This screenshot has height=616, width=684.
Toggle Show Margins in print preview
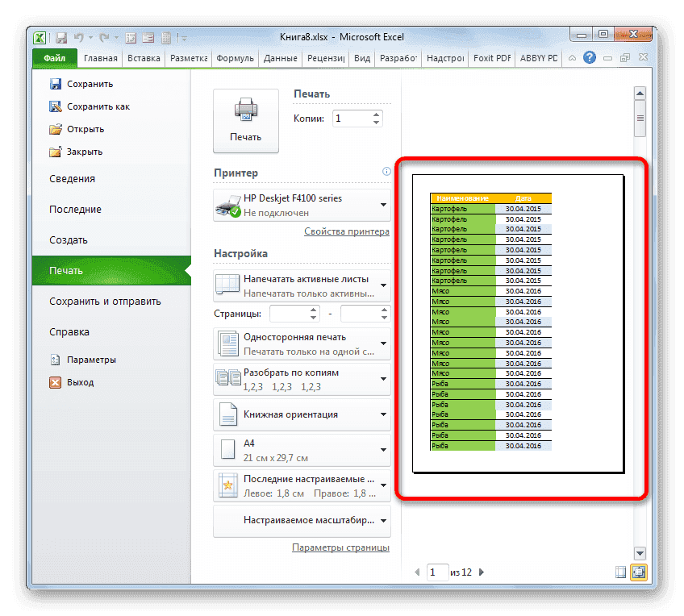(x=620, y=572)
